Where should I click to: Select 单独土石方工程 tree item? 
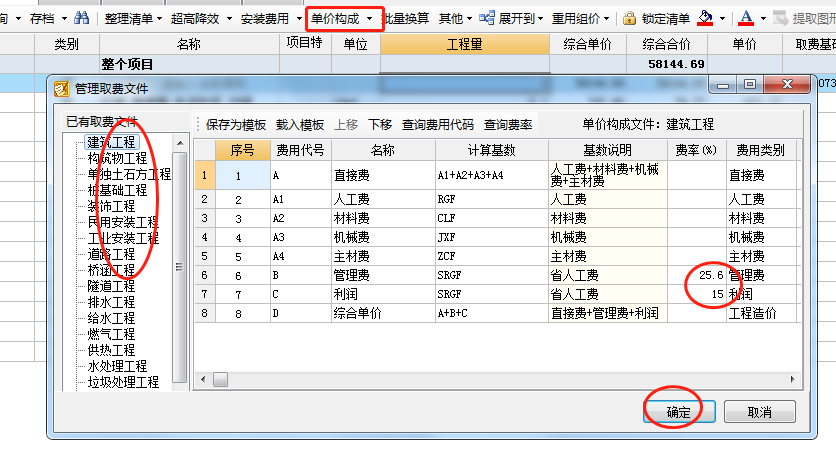pos(129,174)
